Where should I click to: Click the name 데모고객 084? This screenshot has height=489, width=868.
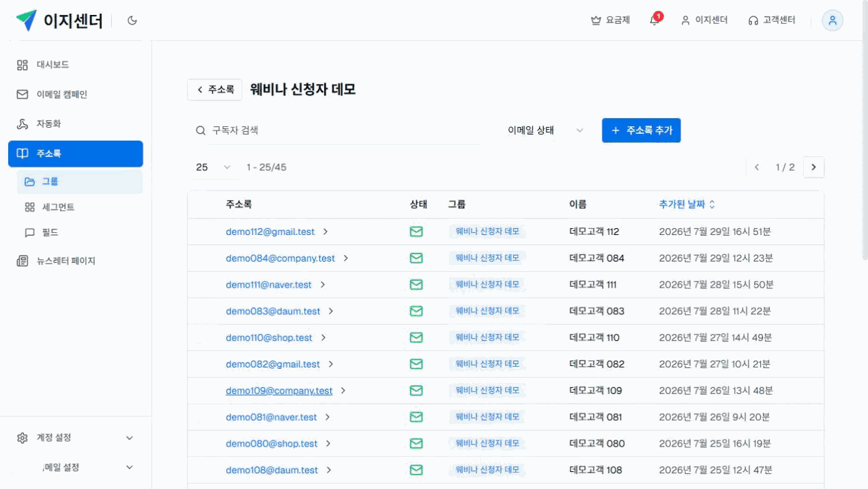click(597, 258)
